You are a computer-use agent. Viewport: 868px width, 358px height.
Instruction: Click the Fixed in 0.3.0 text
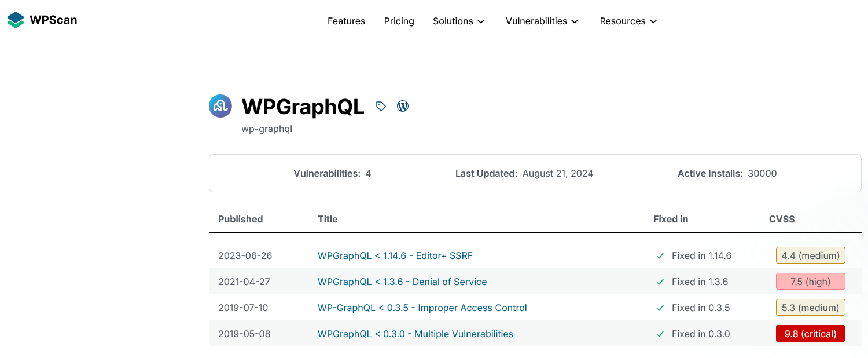701,334
